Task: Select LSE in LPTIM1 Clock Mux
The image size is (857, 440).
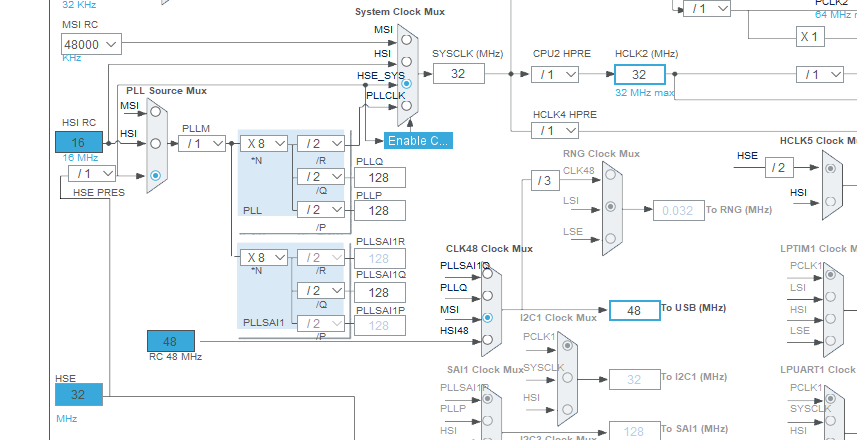Action: tap(831, 341)
